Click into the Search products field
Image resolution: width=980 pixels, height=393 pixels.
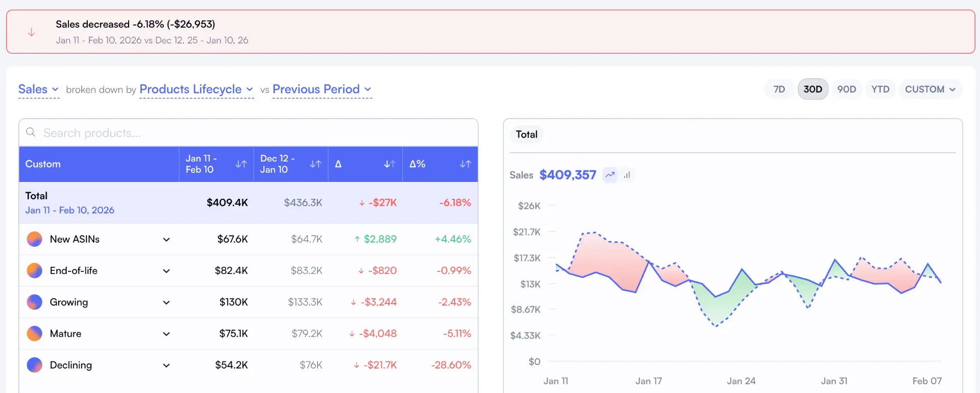(249, 133)
